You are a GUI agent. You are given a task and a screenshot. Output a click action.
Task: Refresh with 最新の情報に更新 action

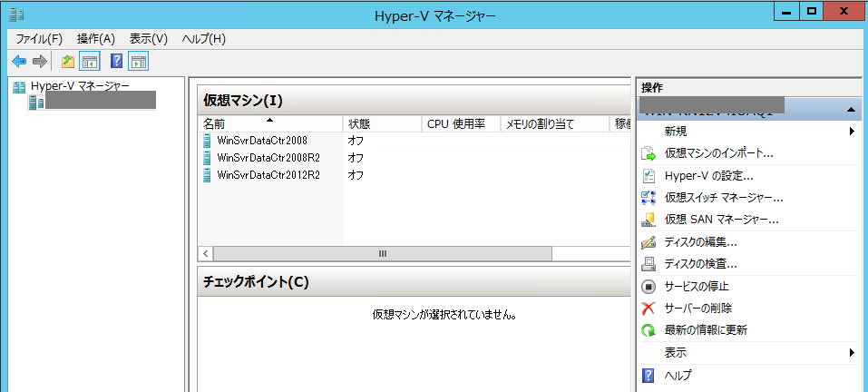coord(706,330)
